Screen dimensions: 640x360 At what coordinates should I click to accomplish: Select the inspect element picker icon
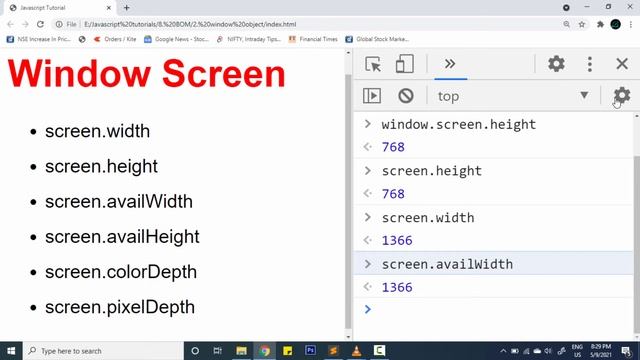373,64
